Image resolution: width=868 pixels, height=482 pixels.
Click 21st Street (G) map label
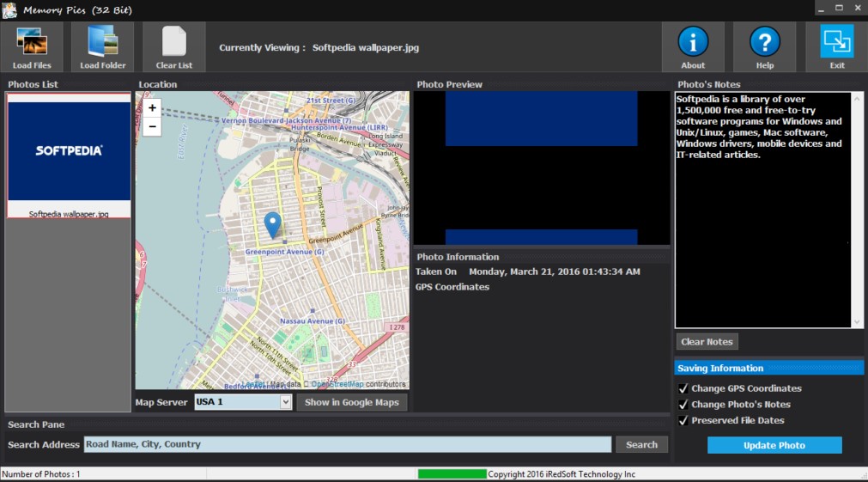click(x=331, y=101)
